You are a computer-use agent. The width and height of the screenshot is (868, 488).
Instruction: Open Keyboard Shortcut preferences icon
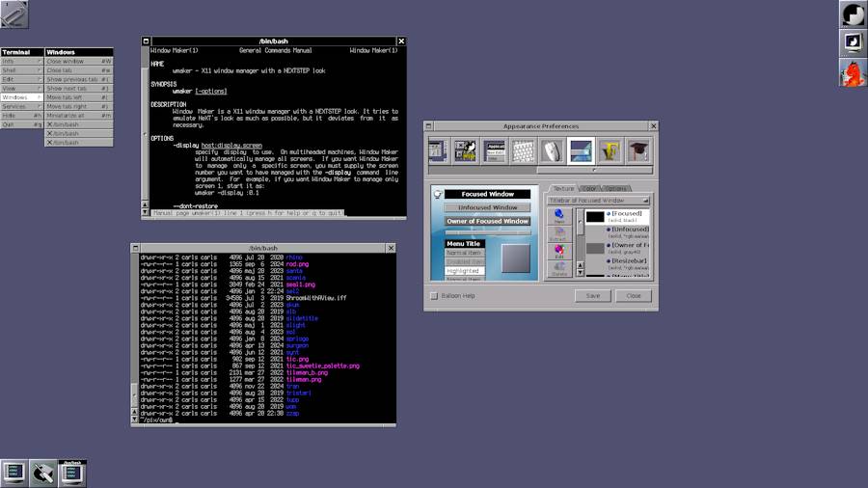(x=523, y=151)
